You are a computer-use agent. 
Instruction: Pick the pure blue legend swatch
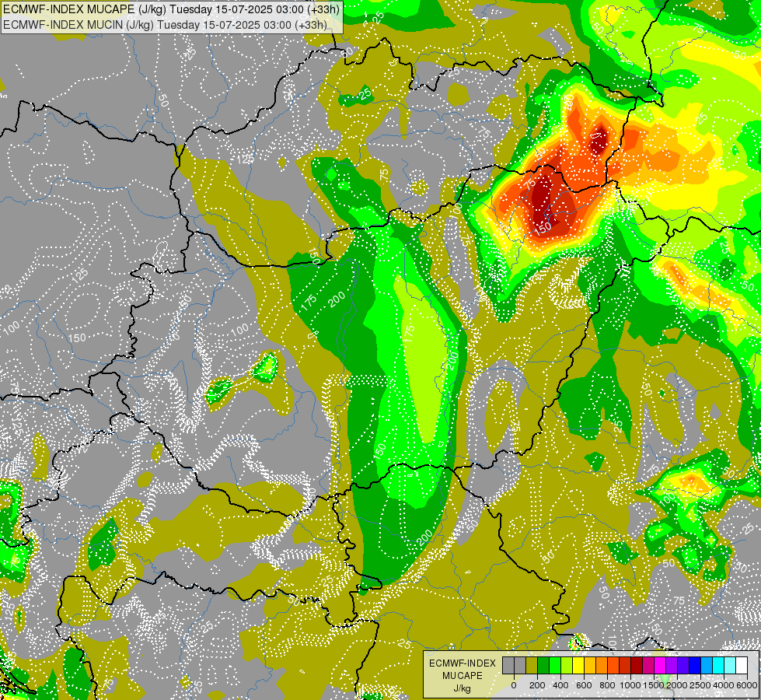pos(696,665)
